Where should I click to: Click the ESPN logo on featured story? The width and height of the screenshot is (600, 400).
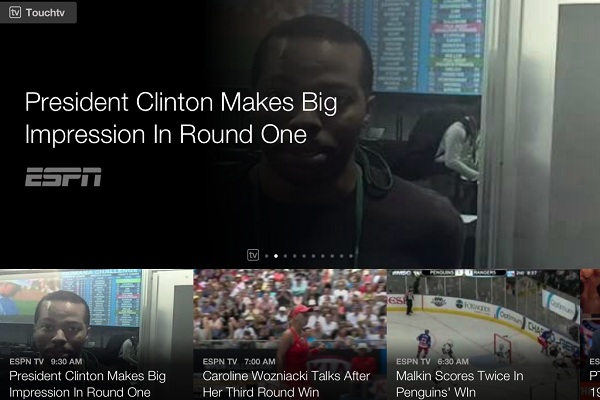63,177
